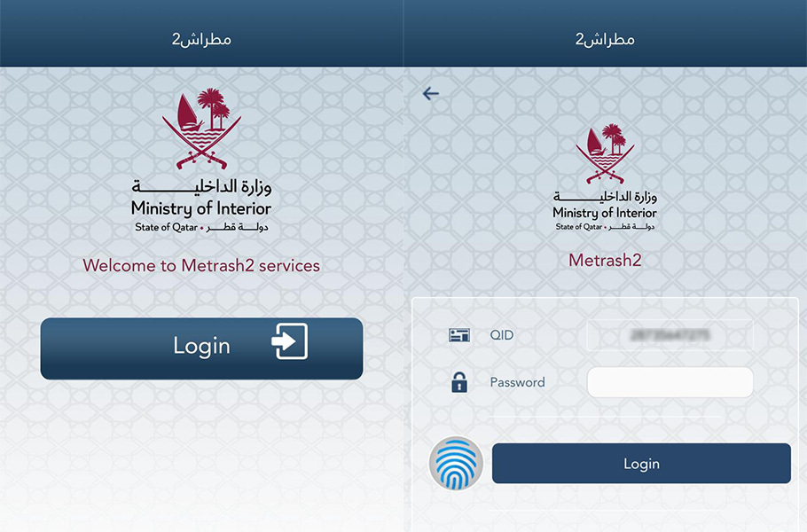
Task: Tap the back arrow icon
Action: point(431,94)
